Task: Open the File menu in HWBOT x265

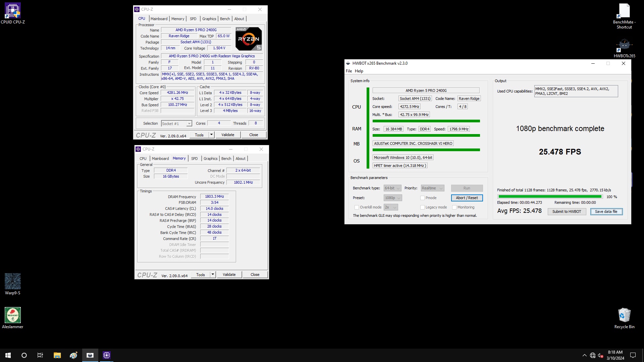Action: point(349,71)
